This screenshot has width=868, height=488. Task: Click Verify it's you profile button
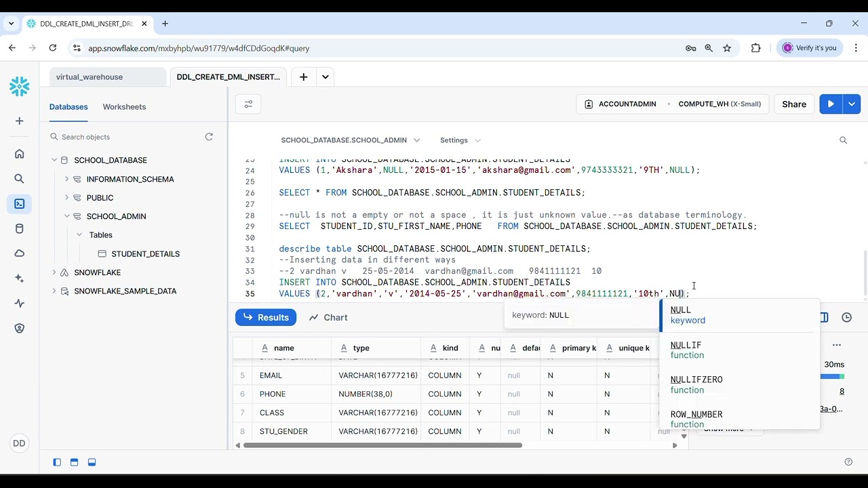[810, 48]
